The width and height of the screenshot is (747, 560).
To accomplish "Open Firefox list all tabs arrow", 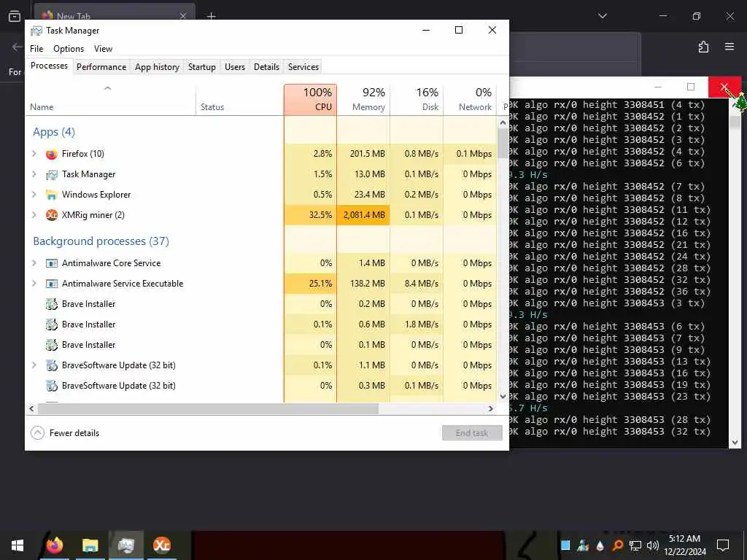I will tap(603, 16).
